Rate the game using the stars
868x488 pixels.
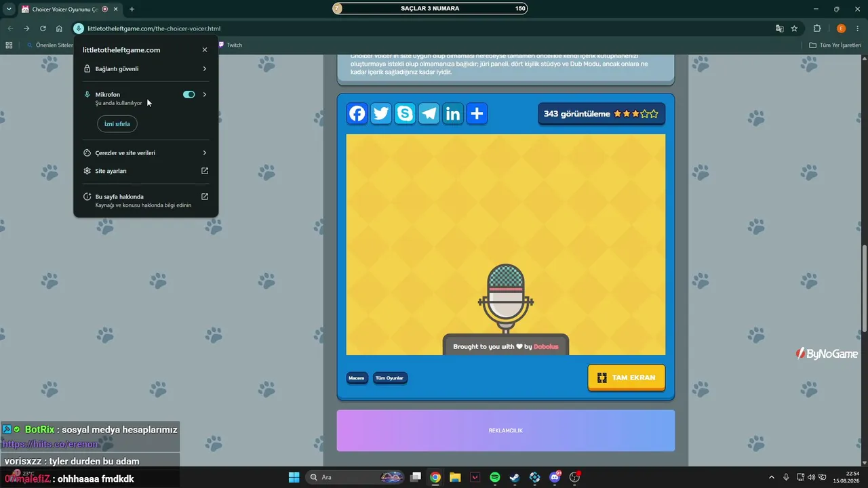[x=636, y=114]
